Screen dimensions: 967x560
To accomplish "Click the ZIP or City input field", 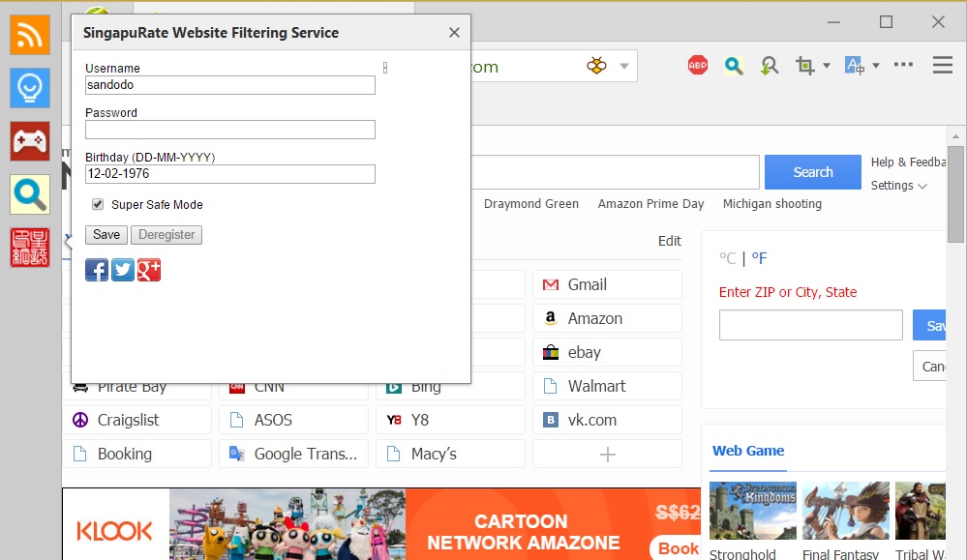I will pyautogui.click(x=810, y=325).
